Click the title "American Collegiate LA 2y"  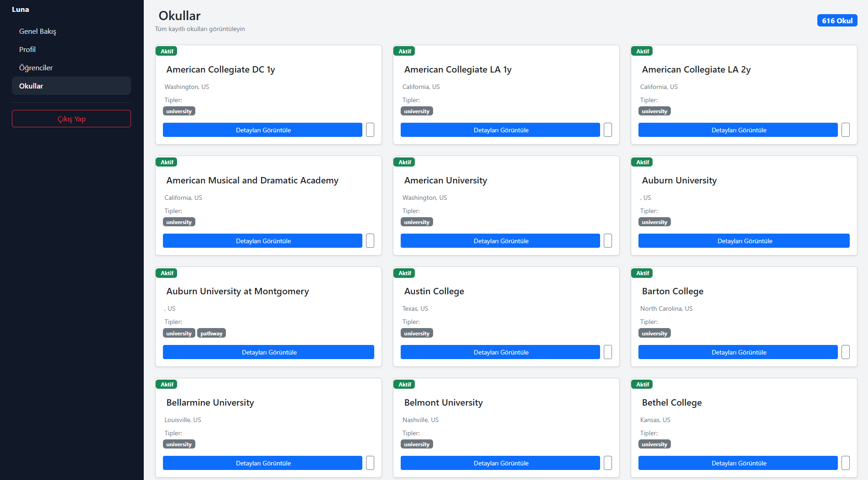[x=696, y=69]
